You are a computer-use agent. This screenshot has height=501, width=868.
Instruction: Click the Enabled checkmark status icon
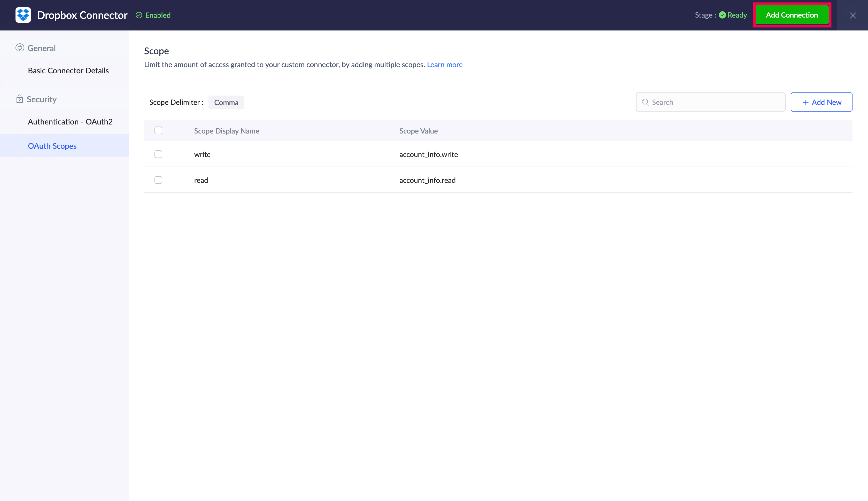pyautogui.click(x=139, y=15)
